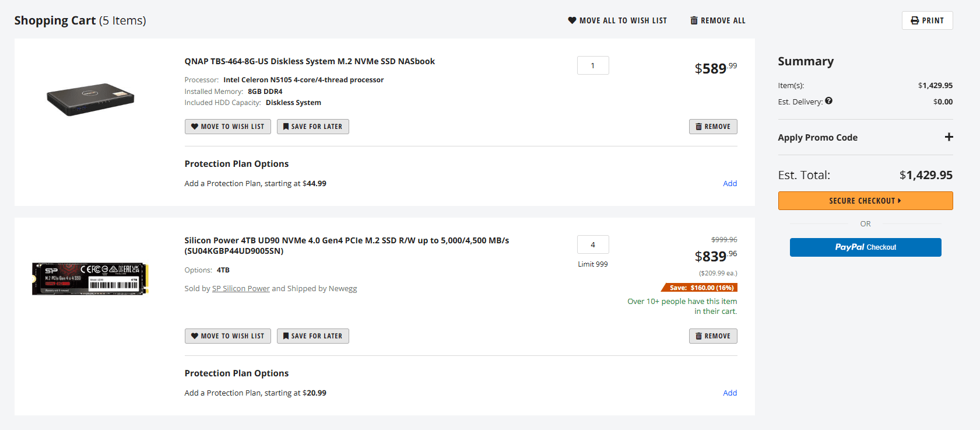Move Silicon Power SSD to wish list
The image size is (980, 430).
coord(227,336)
